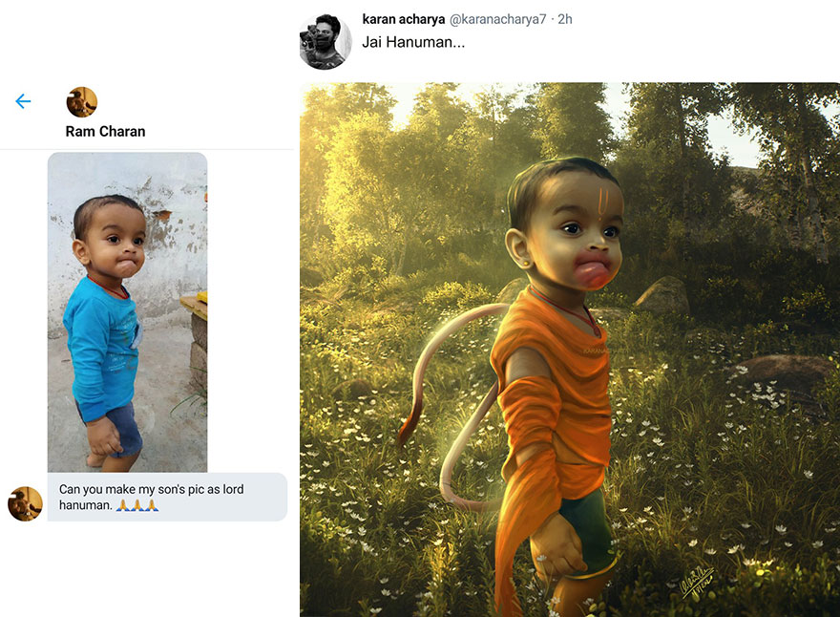The width and height of the screenshot is (840, 617).
Task: Click the painted child's face in artwork
Action: (573, 234)
